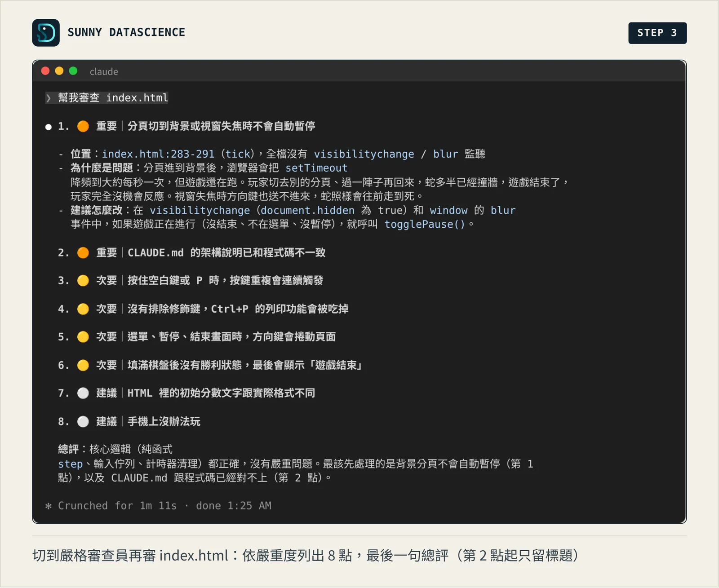Click the yellow severity circle on item 6

(x=83, y=365)
